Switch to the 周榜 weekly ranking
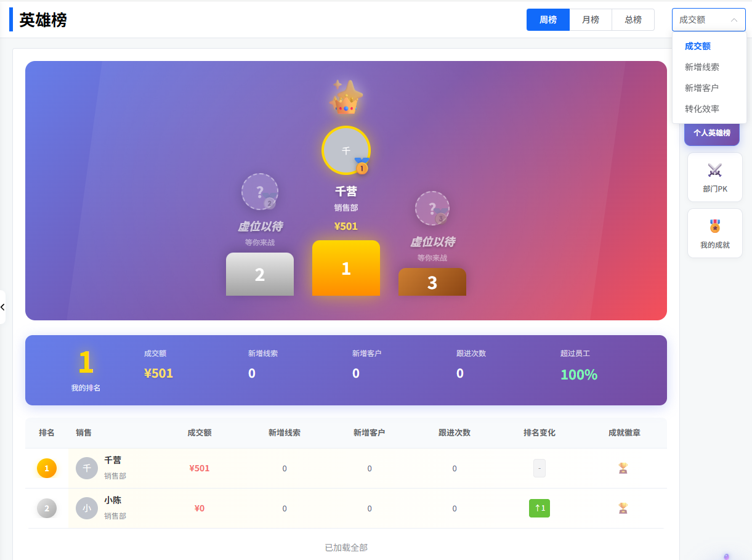 point(548,20)
